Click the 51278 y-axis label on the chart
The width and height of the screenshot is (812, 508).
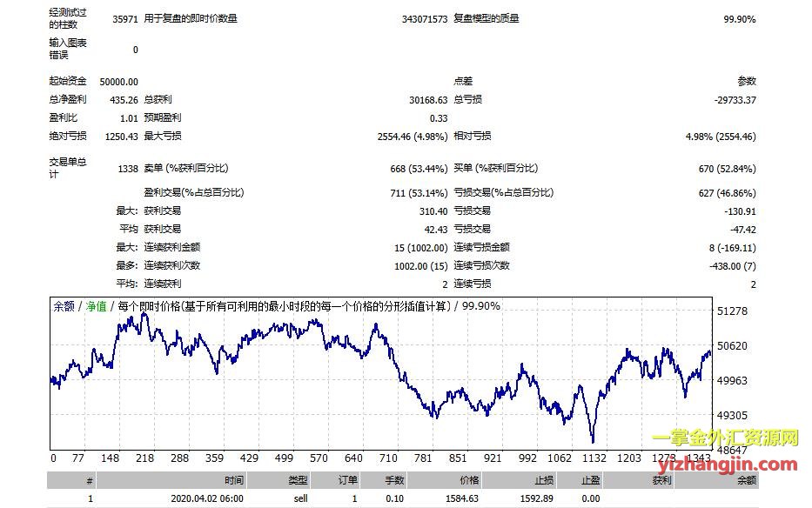pyautogui.click(x=733, y=311)
